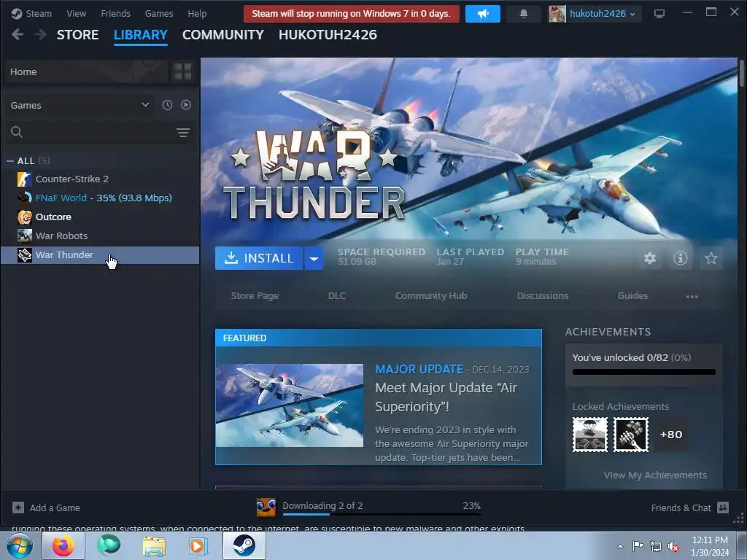The height and width of the screenshot is (560, 747).
Task: Click the Air Superiority update thumbnail
Action: tap(290, 405)
